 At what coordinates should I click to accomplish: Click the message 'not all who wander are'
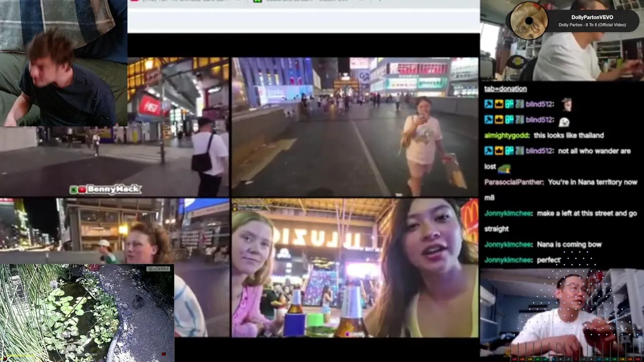point(594,151)
